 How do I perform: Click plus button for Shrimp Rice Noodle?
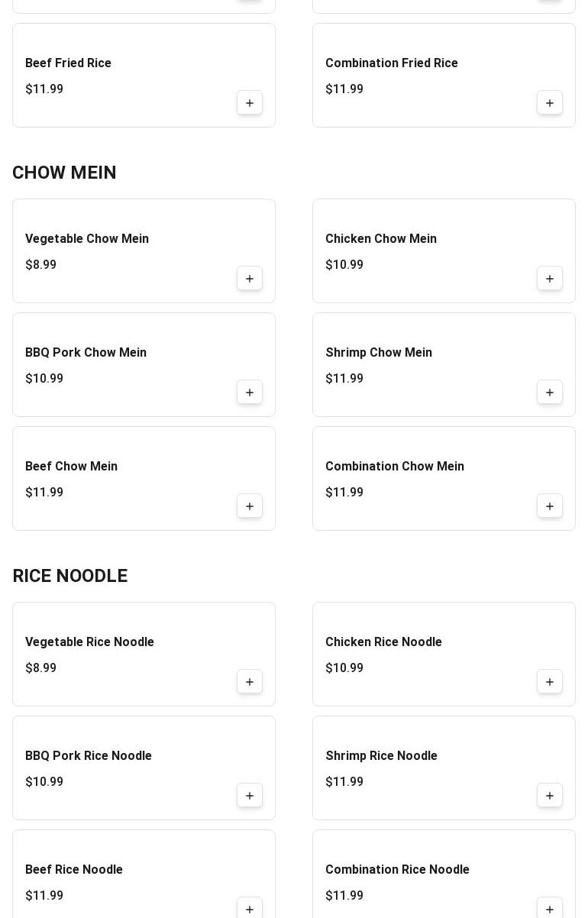tap(550, 796)
